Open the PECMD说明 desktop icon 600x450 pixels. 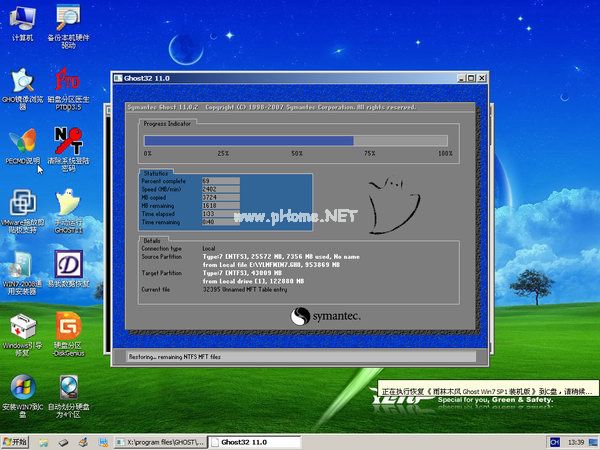click(21, 139)
